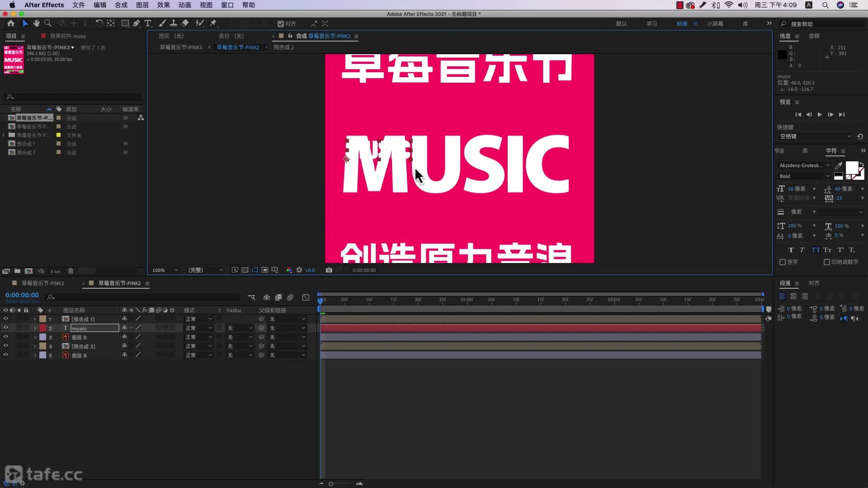Image resolution: width=868 pixels, height=488 pixels.
Task: Open the 100% magnification dropdown
Action: pyautogui.click(x=165, y=270)
